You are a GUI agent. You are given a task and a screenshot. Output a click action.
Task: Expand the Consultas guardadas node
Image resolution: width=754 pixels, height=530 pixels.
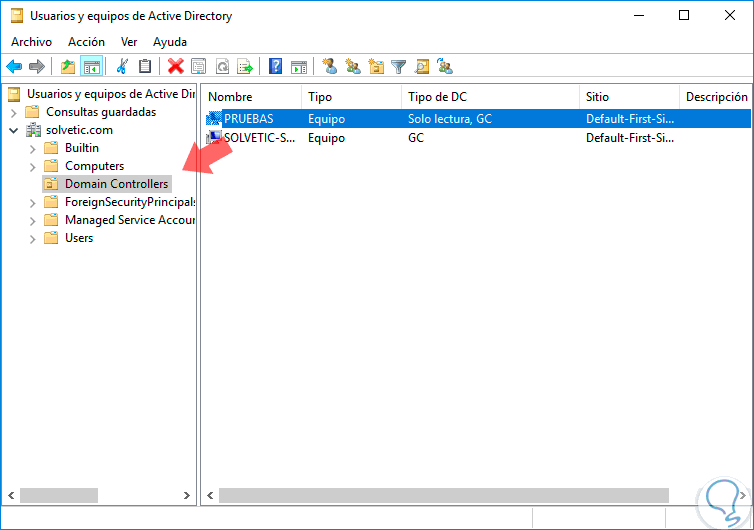(x=13, y=113)
